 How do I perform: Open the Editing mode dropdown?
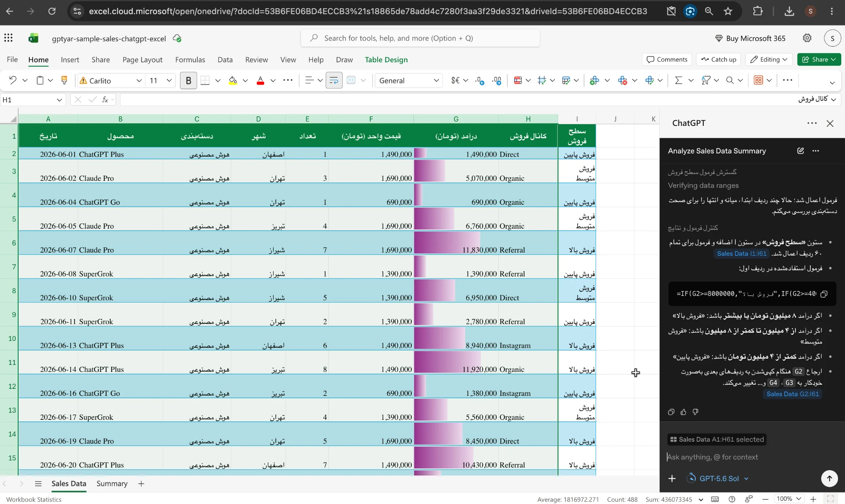point(769,59)
